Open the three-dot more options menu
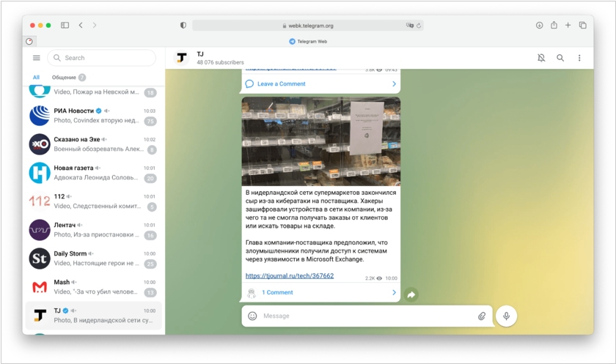This screenshot has height=364, width=616. pyautogui.click(x=579, y=58)
